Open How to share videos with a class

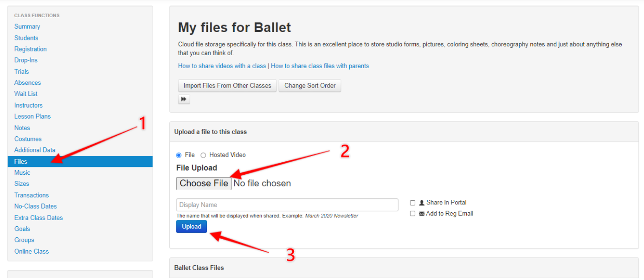coord(222,66)
